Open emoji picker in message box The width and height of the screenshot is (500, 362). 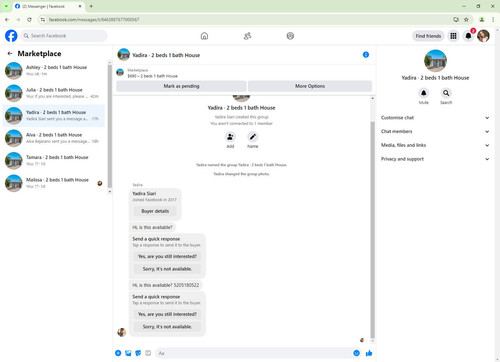pos(356,353)
